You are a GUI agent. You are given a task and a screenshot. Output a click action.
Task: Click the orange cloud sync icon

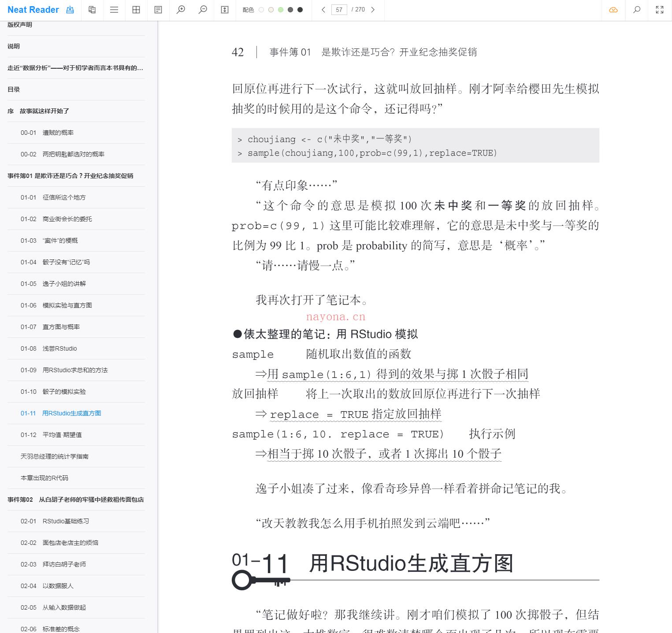[613, 10]
